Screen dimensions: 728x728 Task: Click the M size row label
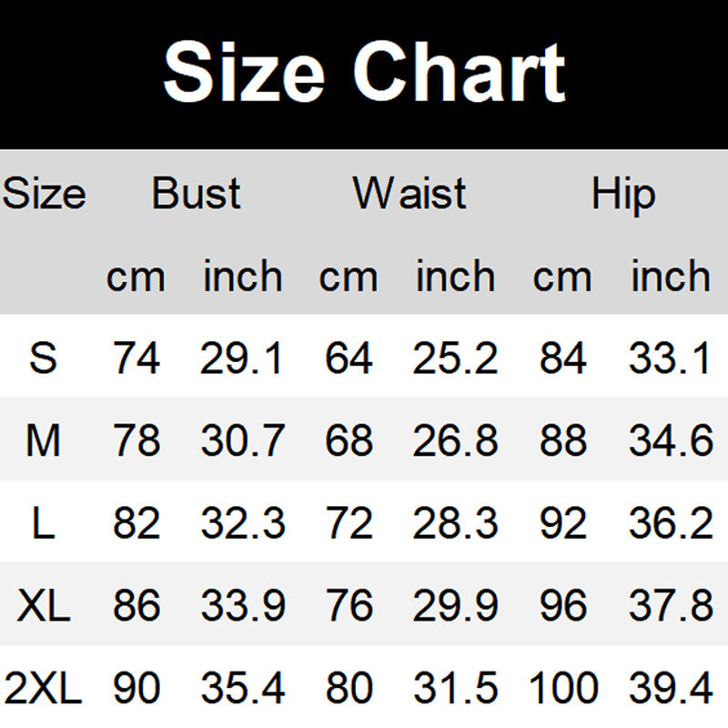point(43,440)
